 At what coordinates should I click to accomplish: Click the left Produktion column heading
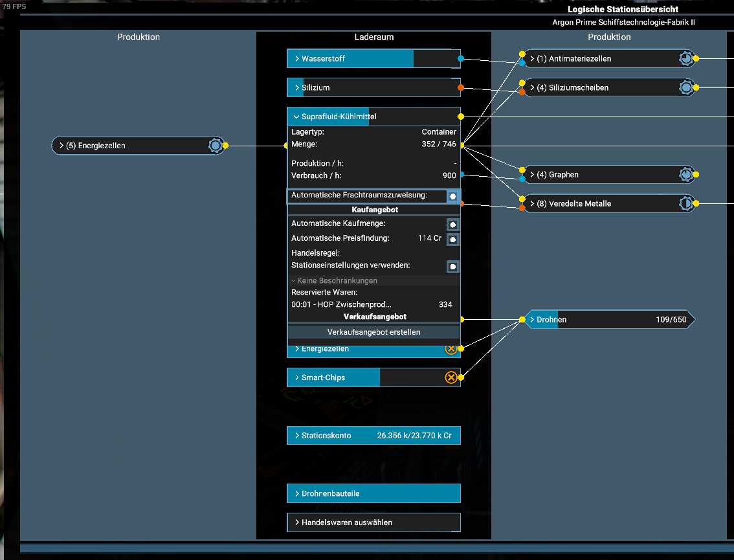(139, 37)
